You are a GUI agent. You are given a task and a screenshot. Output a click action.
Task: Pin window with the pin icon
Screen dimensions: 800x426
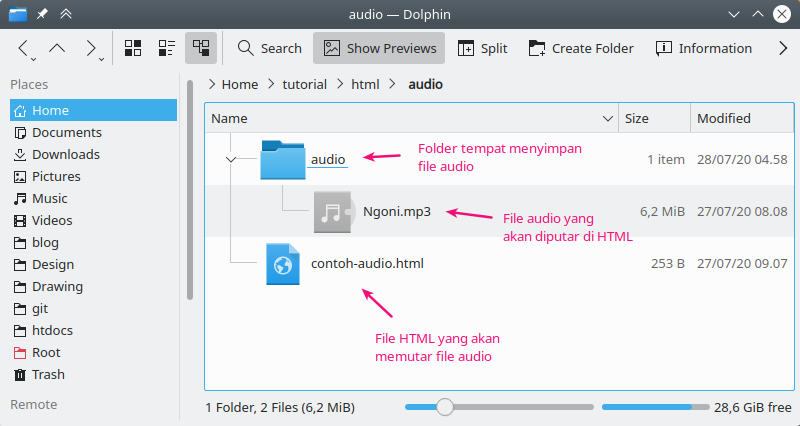click(x=42, y=14)
